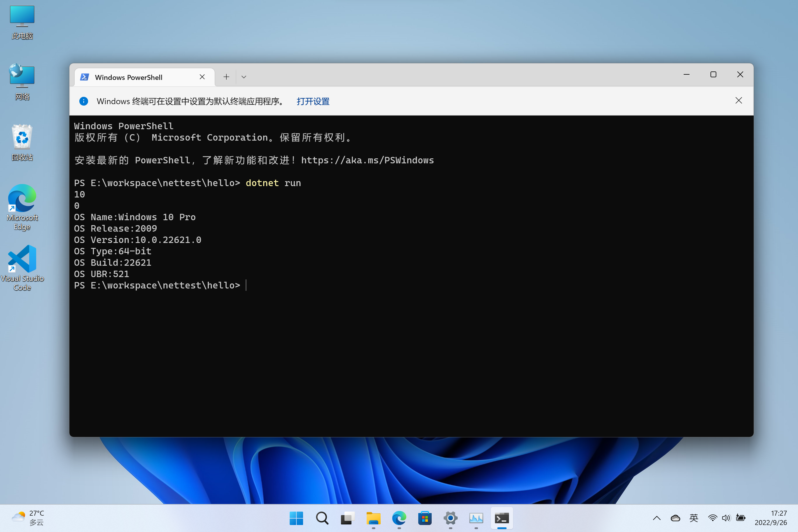Select the Visual Studio Code desktop shortcut
798x532 pixels.
tap(22, 268)
